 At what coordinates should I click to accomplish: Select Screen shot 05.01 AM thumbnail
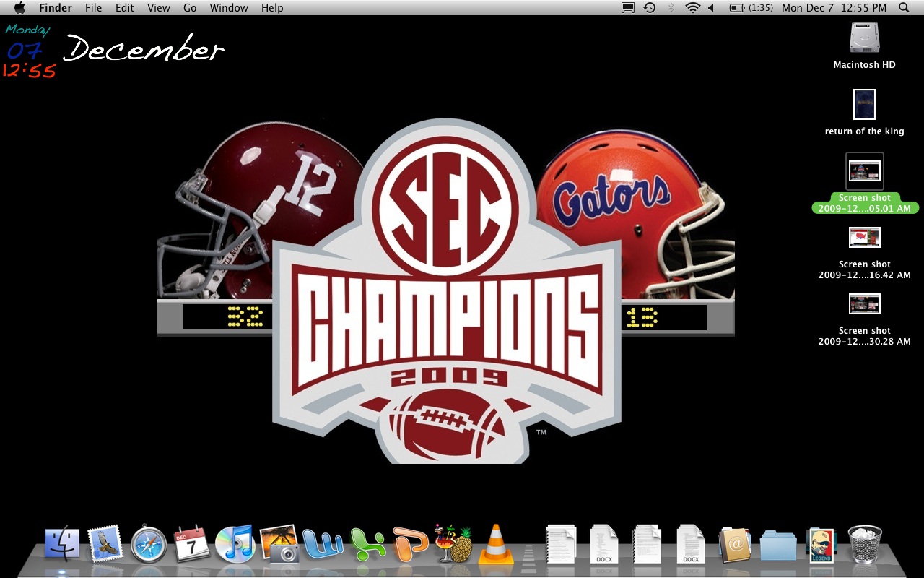coord(864,171)
